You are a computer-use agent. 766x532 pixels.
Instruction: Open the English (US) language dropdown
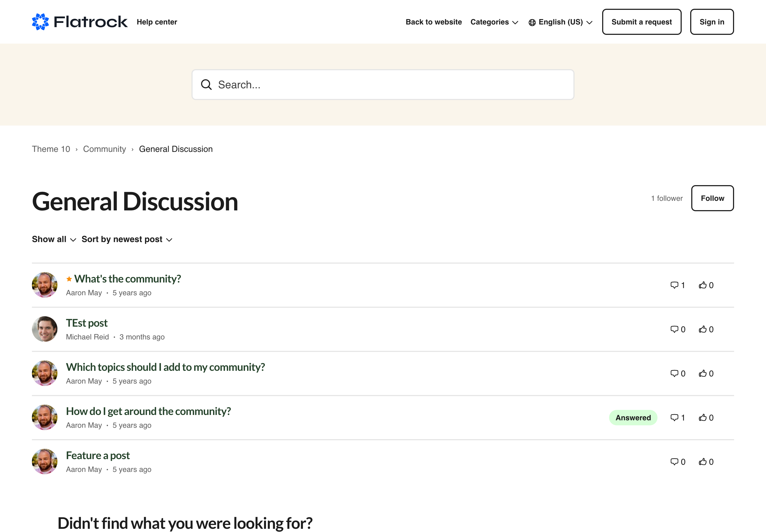pos(561,22)
